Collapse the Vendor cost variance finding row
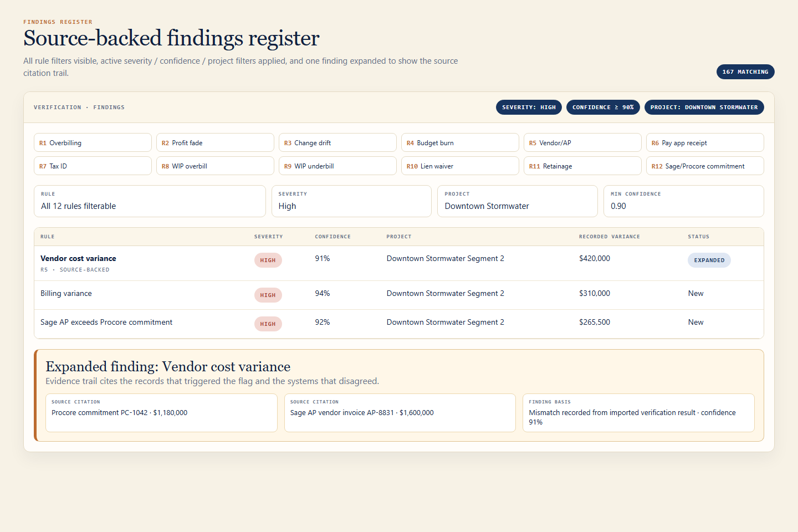The image size is (798, 532). click(399, 263)
